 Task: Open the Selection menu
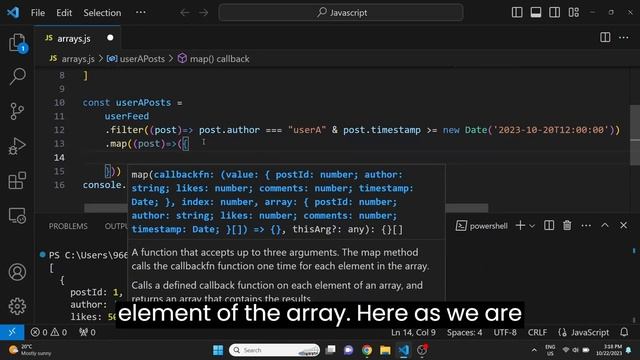point(102,13)
